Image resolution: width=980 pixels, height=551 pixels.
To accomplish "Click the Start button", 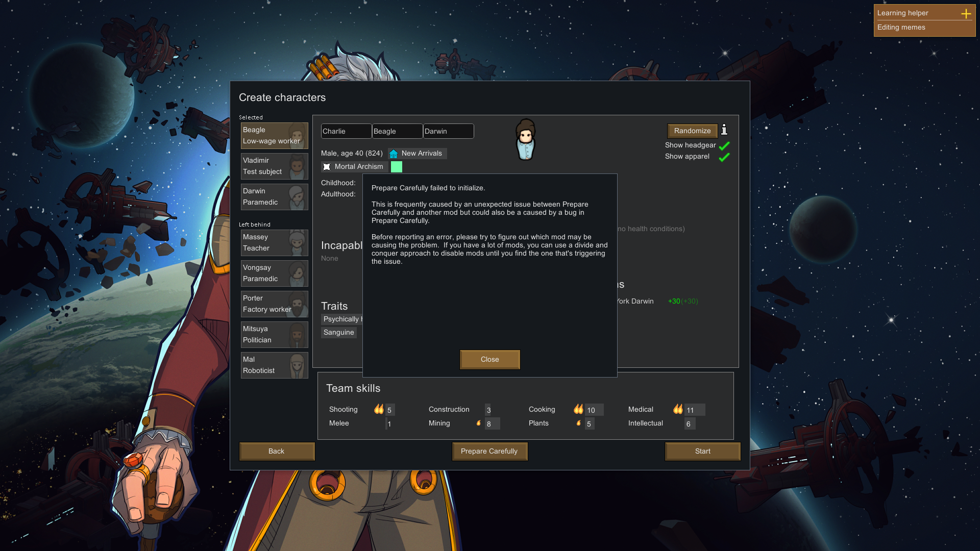I will 702,451.
